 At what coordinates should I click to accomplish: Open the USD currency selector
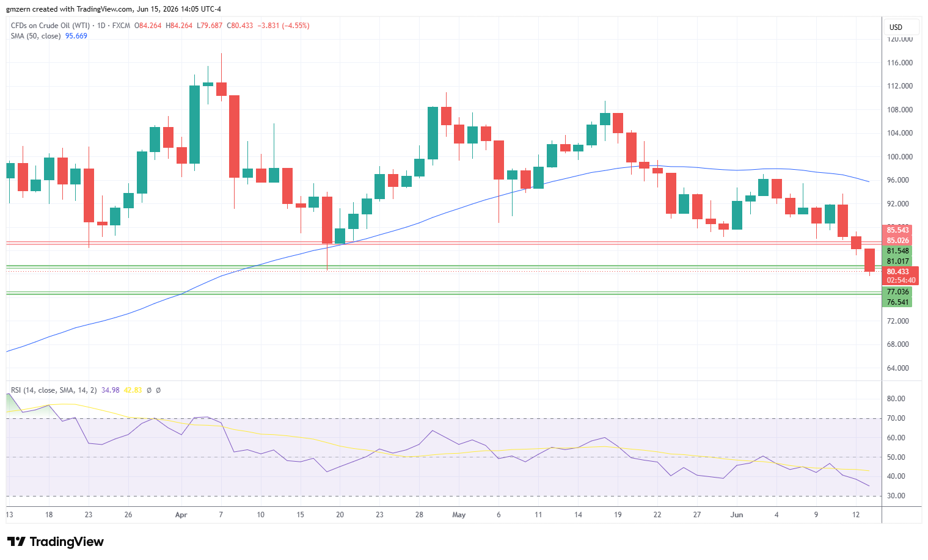[902, 27]
